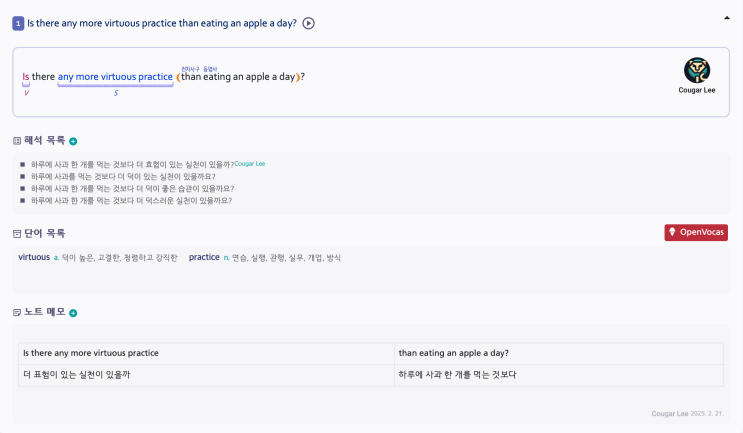The width and height of the screenshot is (743, 433).
Task: Play the sentence audio with the play icon
Action: tap(309, 23)
